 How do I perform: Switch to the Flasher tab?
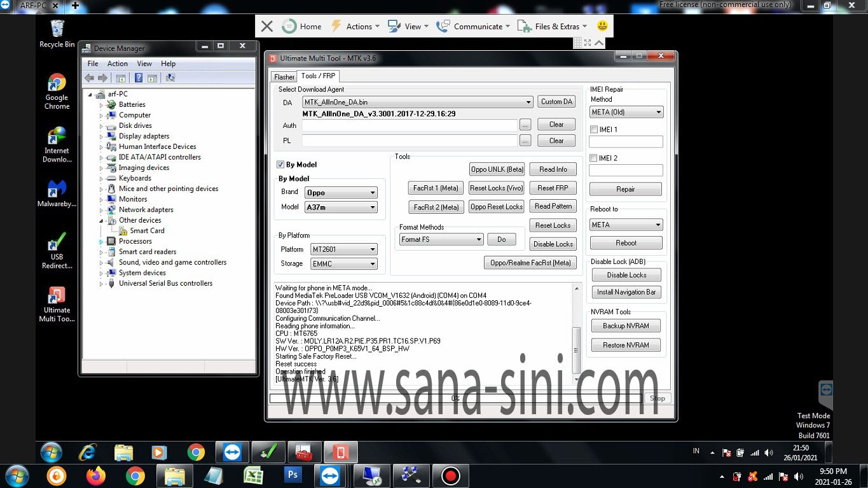point(284,77)
